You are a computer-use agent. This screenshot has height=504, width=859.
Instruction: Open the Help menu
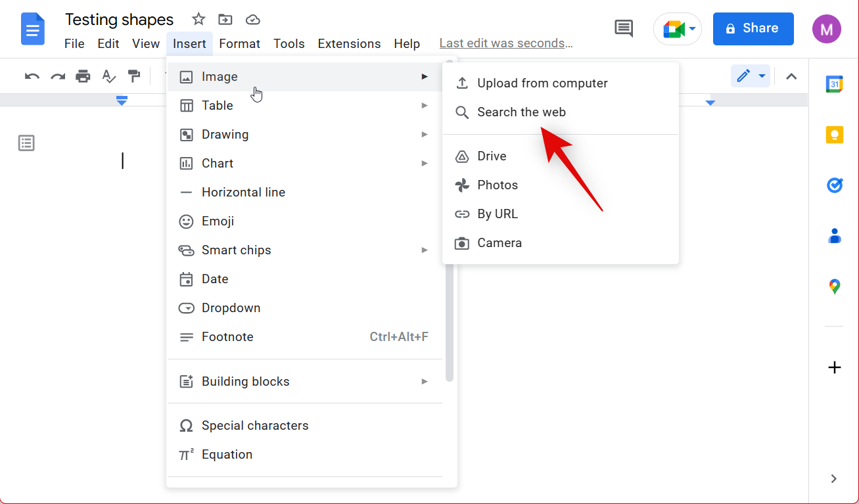tap(407, 44)
